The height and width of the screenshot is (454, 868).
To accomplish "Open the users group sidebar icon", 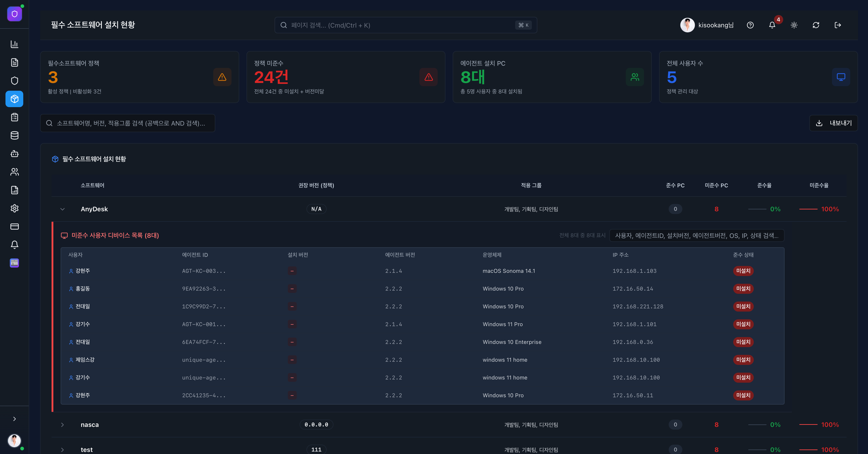I will point(15,172).
